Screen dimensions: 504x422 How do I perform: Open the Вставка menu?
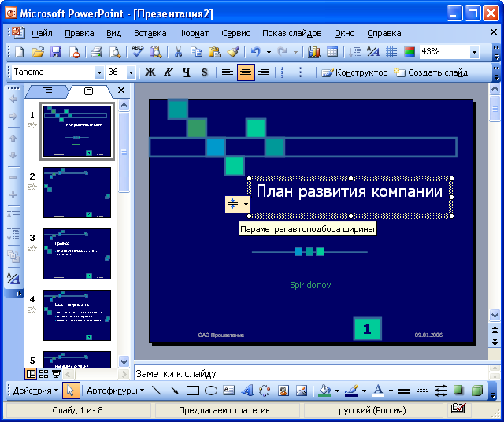[x=150, y=33]
